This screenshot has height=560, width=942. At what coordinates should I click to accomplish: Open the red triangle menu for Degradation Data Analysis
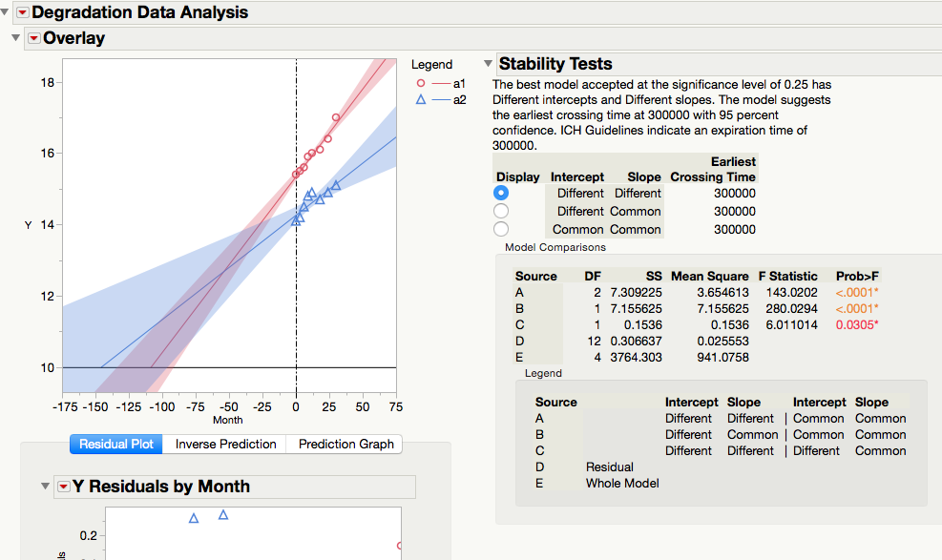21,12
